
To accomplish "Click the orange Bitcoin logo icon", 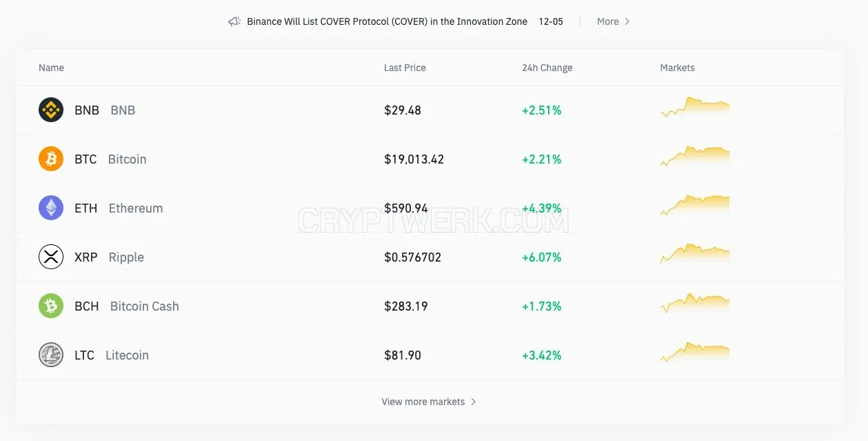I will [x=51, y=159].
